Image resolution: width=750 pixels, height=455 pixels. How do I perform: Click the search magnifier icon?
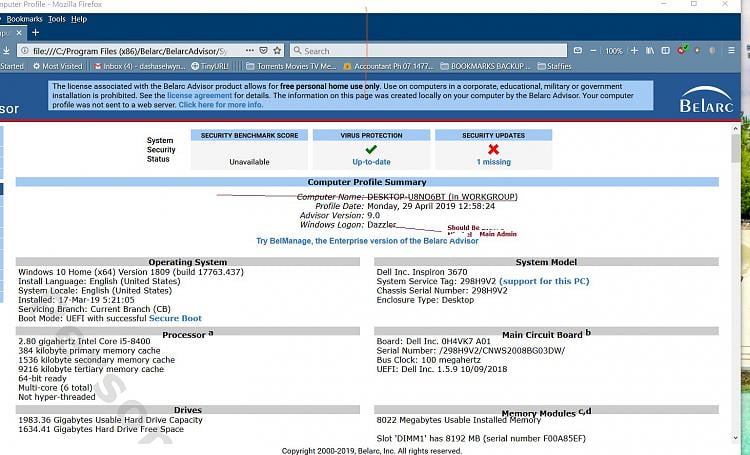(298, 50)
